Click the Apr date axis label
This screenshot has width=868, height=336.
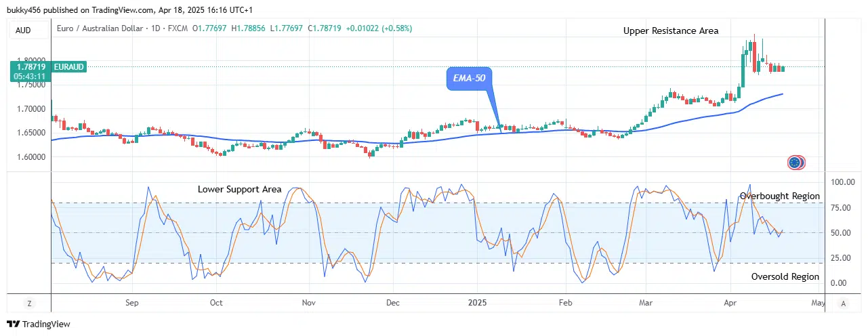(x=731, y=303)
